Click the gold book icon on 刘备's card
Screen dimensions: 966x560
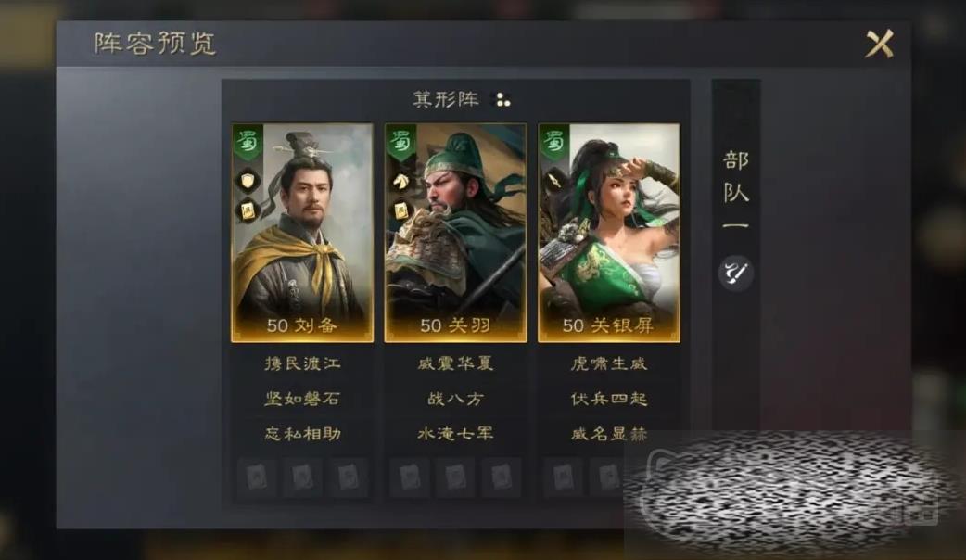pos(248,210)
